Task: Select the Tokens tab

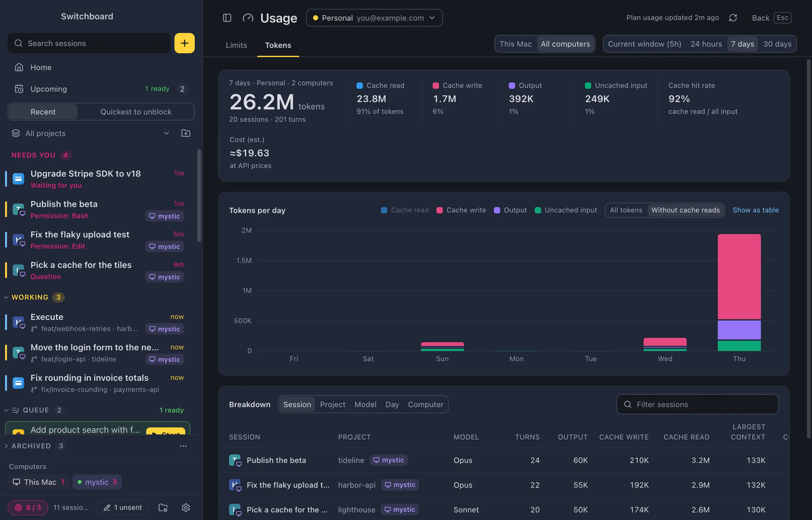Action: click(x=278, y=45)
